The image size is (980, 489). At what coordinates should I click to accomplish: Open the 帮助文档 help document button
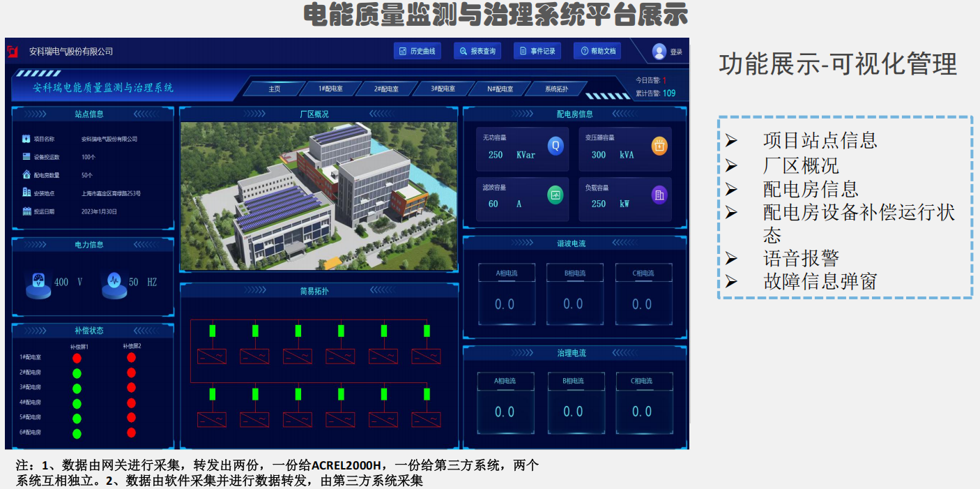pos(598,52)
